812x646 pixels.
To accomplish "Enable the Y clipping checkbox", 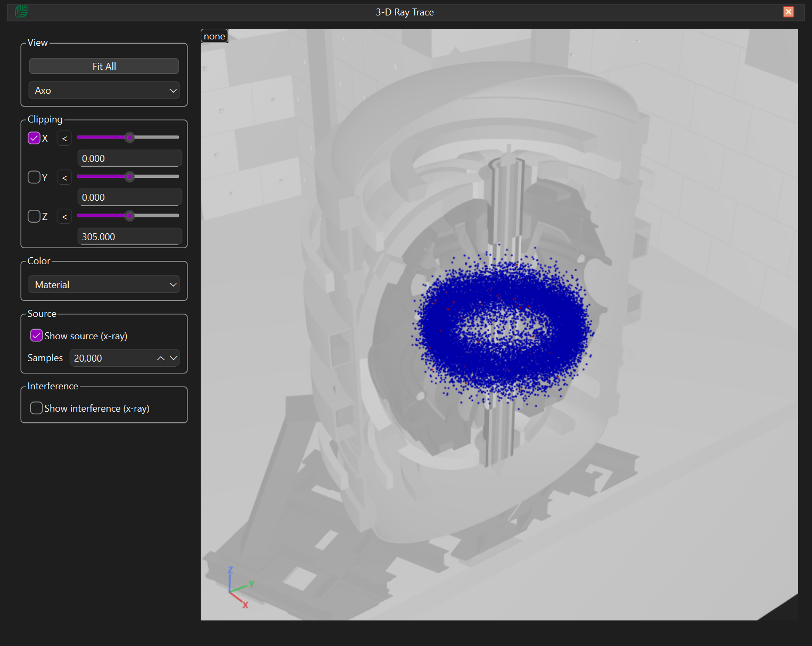I will pos(34,177).
